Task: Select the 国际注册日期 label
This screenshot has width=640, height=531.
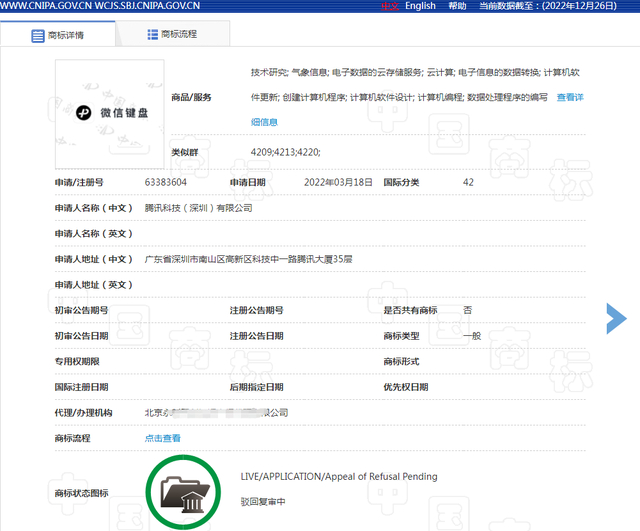Action: (x=81, y=387)
